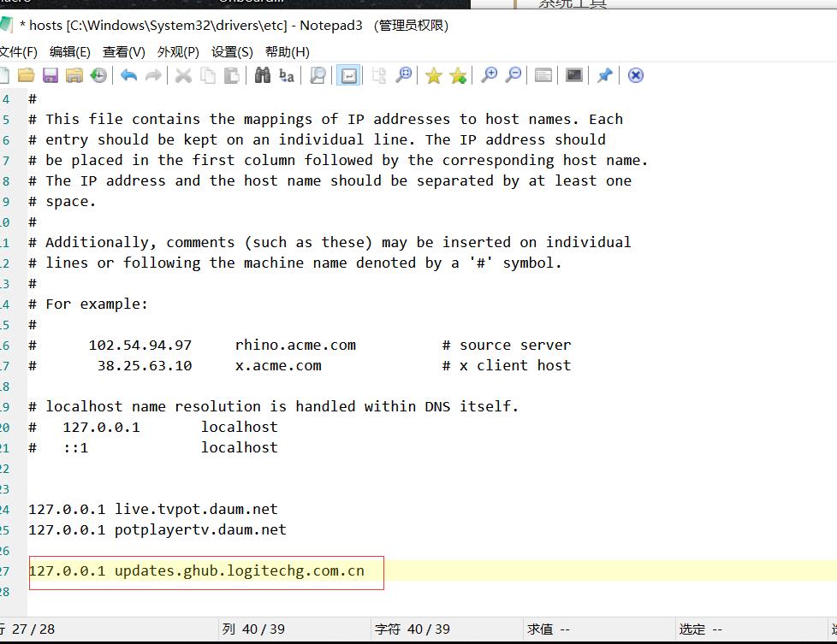837x644 pixels.
Task: Click the line beginning '# The IP address and'
Action: pos(329,180)
